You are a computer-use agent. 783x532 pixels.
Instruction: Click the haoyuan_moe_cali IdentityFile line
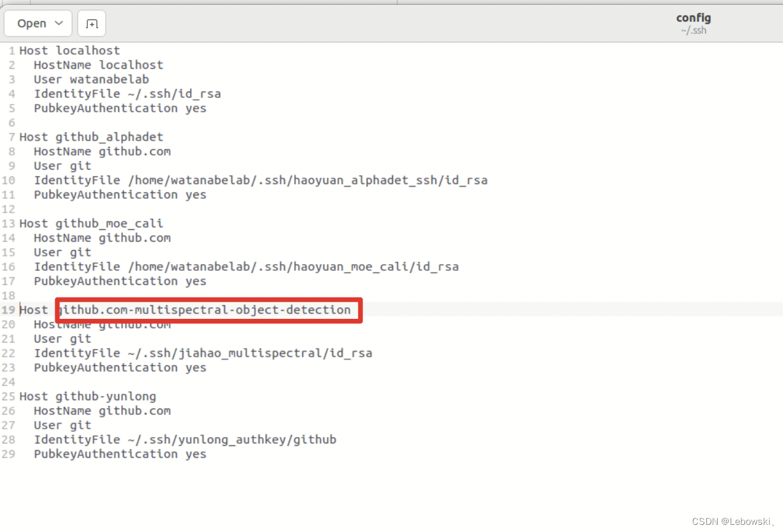246,267
